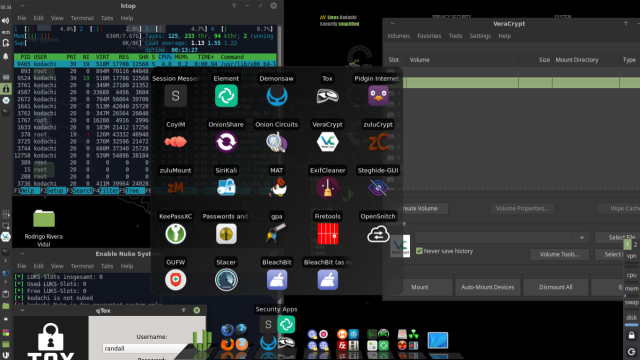This screenshot has height=360, width=640.
Task: Launch gpa key manager
Action: pos(277,234)
